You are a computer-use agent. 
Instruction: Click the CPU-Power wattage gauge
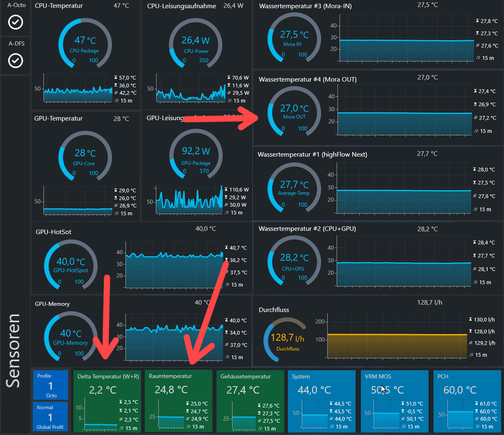pos(196,43)
